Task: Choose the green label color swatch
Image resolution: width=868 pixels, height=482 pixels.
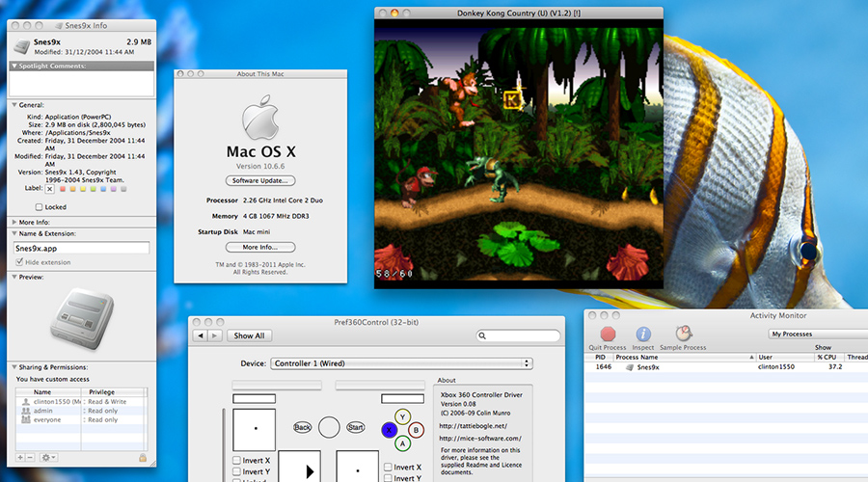Action: (x=93, y=189)
